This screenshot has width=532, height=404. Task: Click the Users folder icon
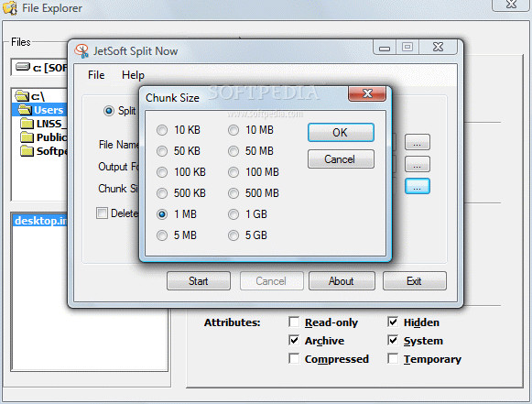coord(25,110)
